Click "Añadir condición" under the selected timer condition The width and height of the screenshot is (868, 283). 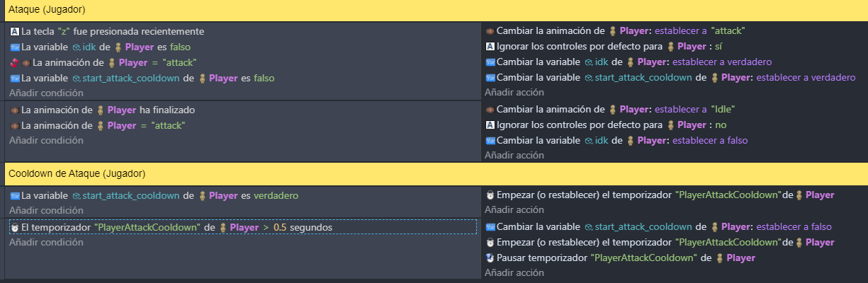coord(46,243)
